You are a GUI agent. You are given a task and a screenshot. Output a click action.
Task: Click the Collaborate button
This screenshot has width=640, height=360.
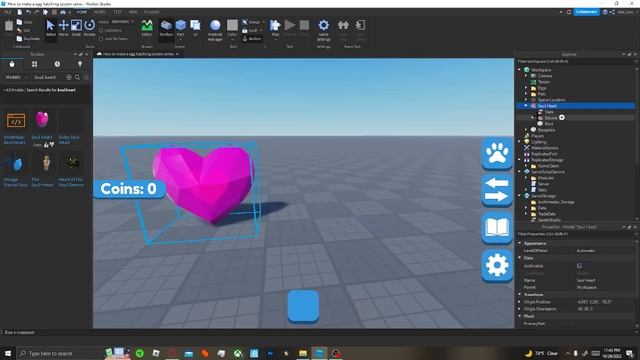click(587, 12)
